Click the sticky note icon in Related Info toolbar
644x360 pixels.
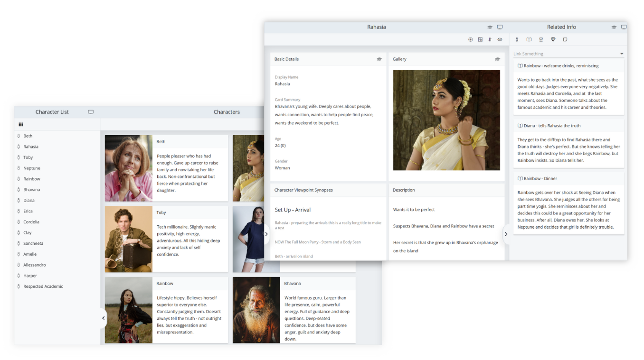tap(565, 39)
